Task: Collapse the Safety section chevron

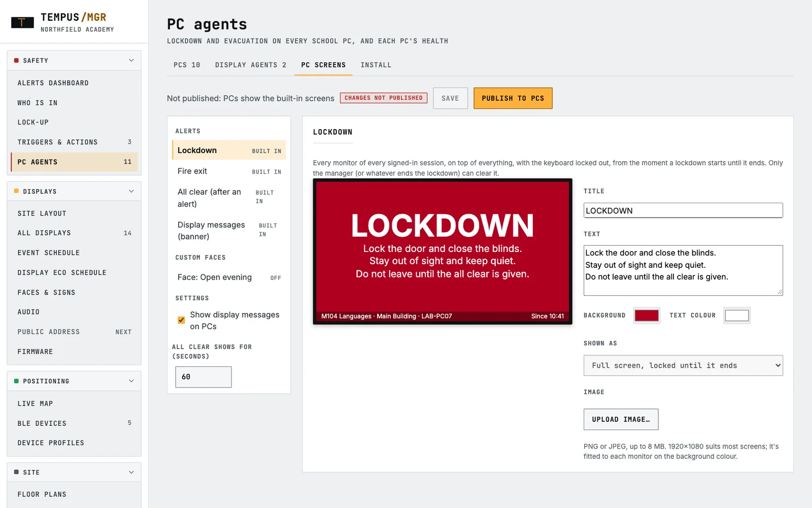Action: (x=131, y=60)
